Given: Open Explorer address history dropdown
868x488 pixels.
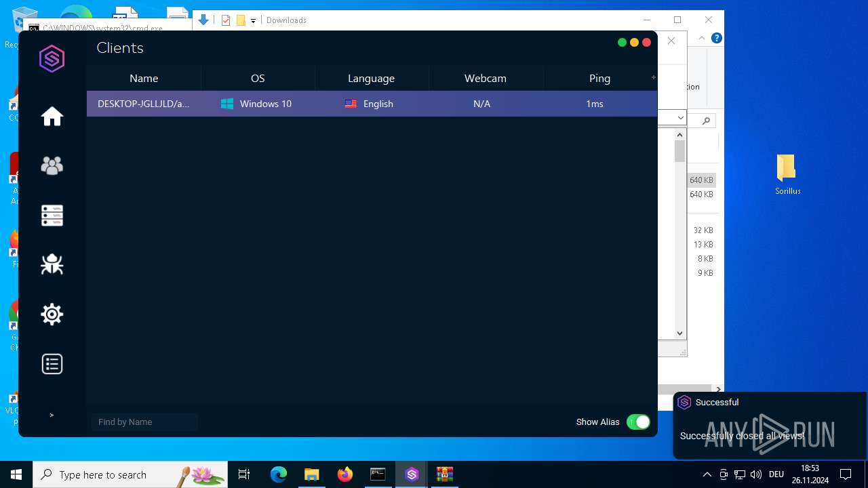Looking at the screenshot, I should pyautogui.click(x=680, y=119).
